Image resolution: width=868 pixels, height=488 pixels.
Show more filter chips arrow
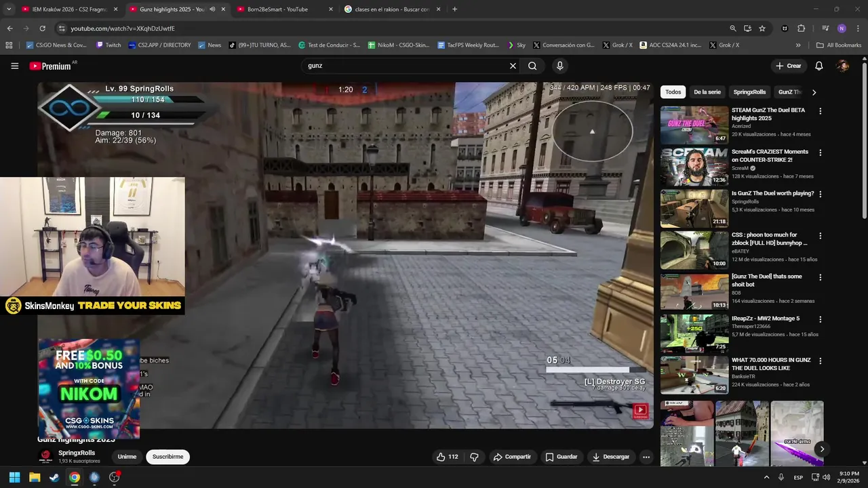click(814, 92)
